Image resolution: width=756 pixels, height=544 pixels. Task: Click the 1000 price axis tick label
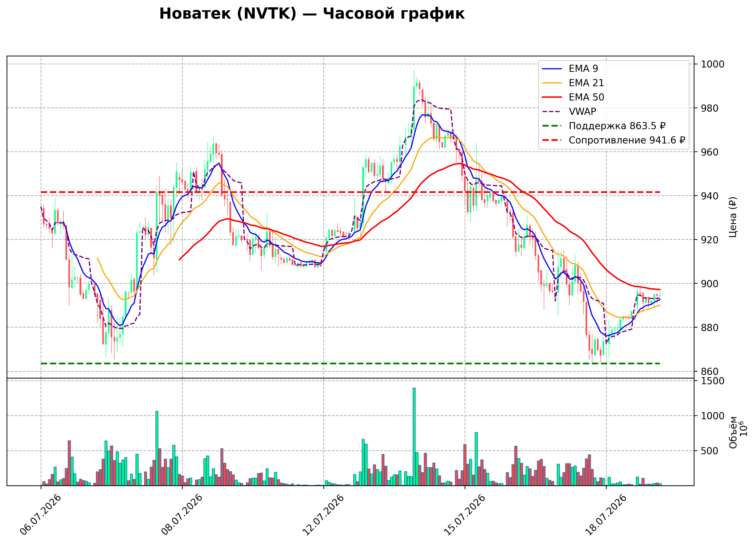point(713,64)
